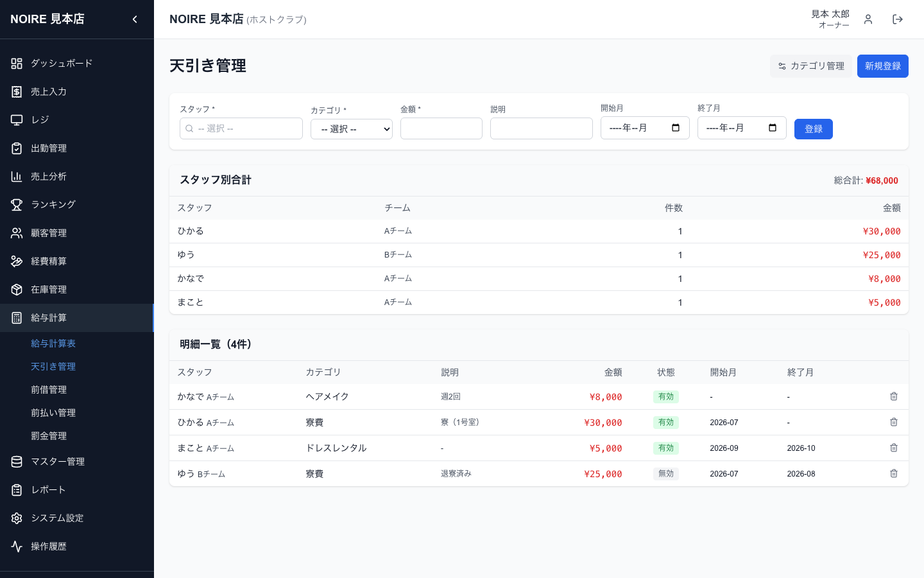Click the システム設定 gear icon
924x578 pixels.
pos(17,518)
